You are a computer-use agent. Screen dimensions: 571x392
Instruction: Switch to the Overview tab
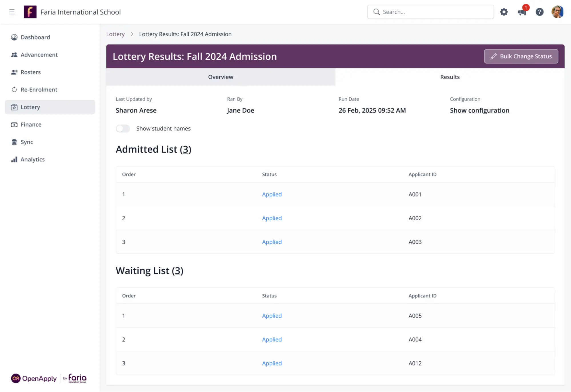221,77
